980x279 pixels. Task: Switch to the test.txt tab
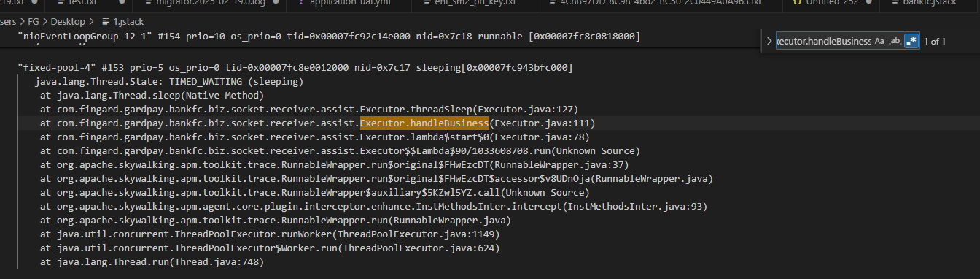point(82,3)
